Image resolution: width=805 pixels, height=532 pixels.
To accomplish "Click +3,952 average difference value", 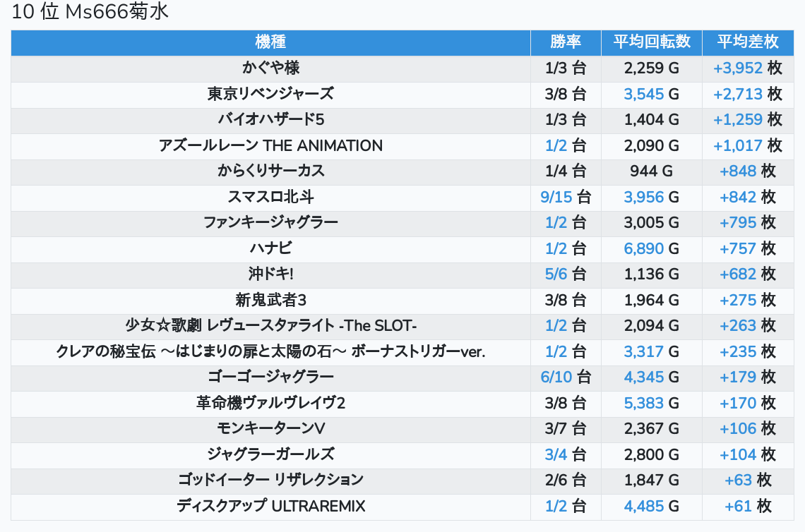I will [738, 68].
